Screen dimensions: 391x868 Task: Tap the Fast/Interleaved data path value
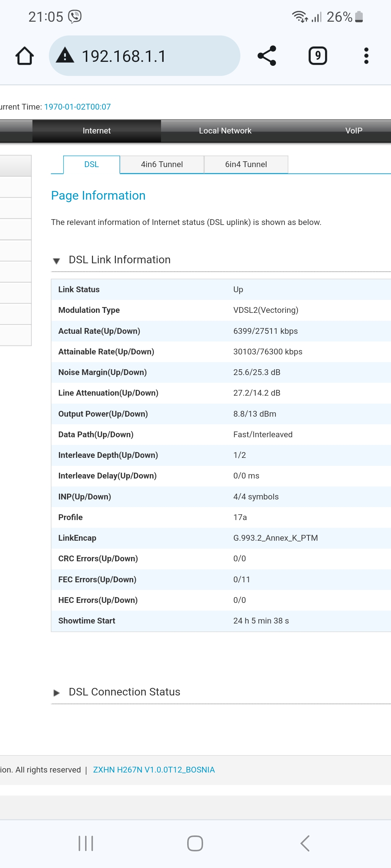point(263,434)
